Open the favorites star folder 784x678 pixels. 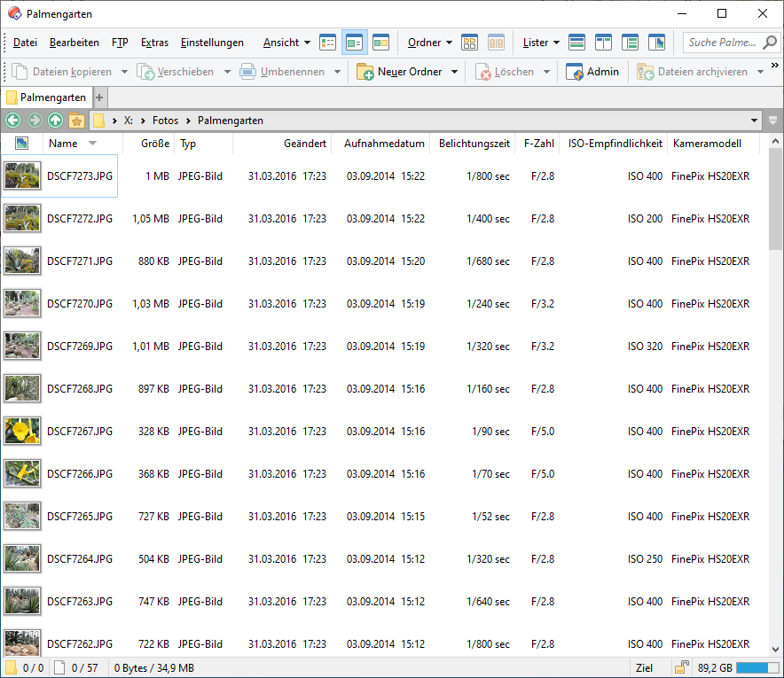point(76,121)
